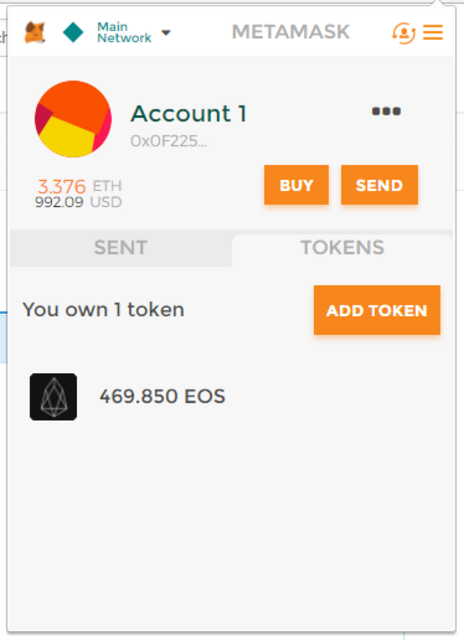Click the ADD TOKEN button
Screen dimensions: 464x640
[377, 310]
